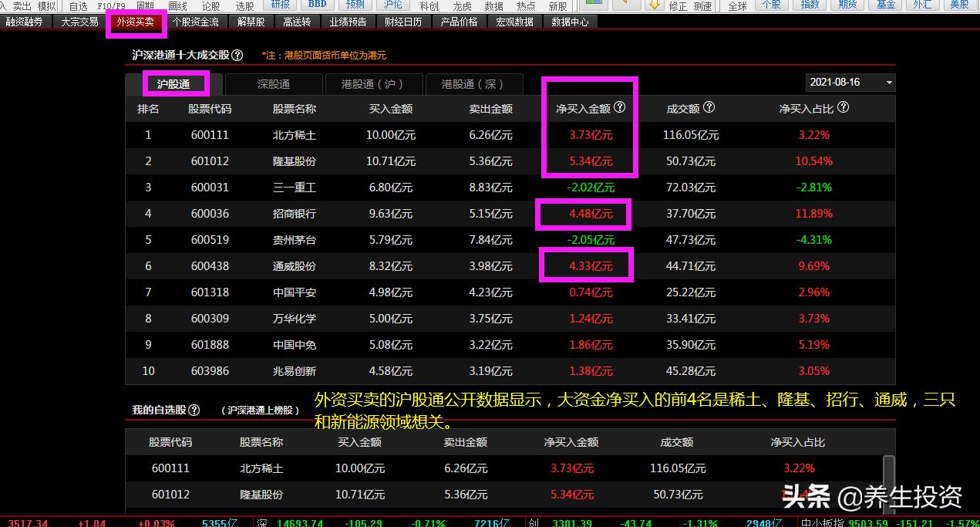980x527 pixels.
Task: Click the yellow down-arrow toolbar icon beside 修正
Action: point(654,5)
